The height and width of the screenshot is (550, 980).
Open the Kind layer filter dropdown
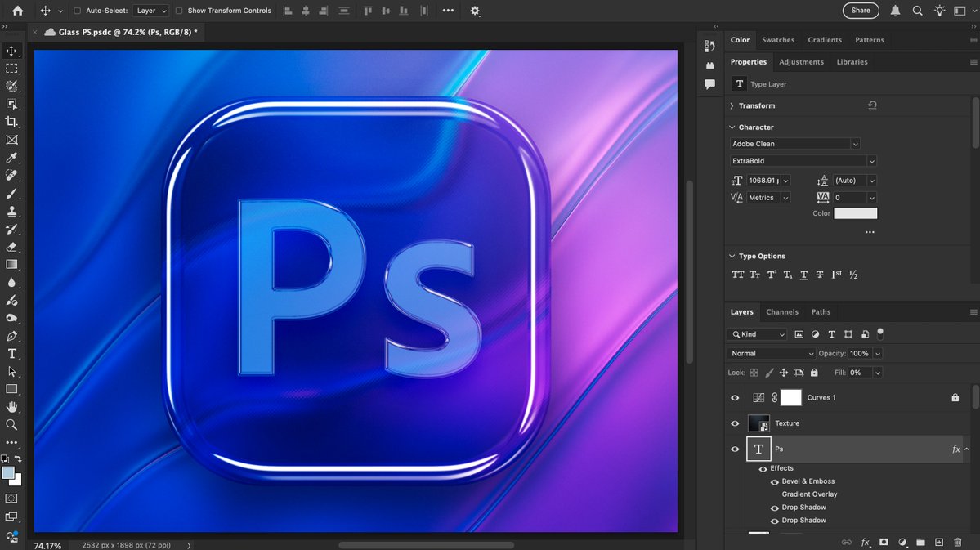[x=757, y=334]
